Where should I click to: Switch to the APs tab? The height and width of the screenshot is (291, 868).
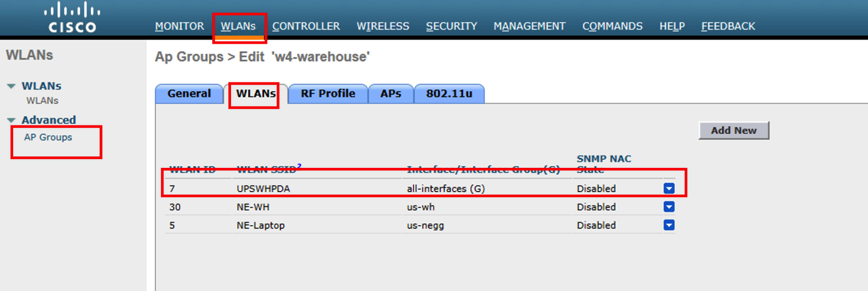pos(391,94)
